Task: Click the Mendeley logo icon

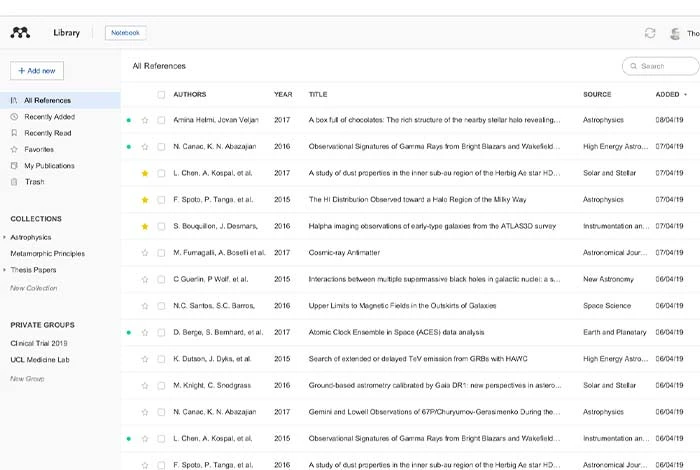Action: tap(20, 33)
